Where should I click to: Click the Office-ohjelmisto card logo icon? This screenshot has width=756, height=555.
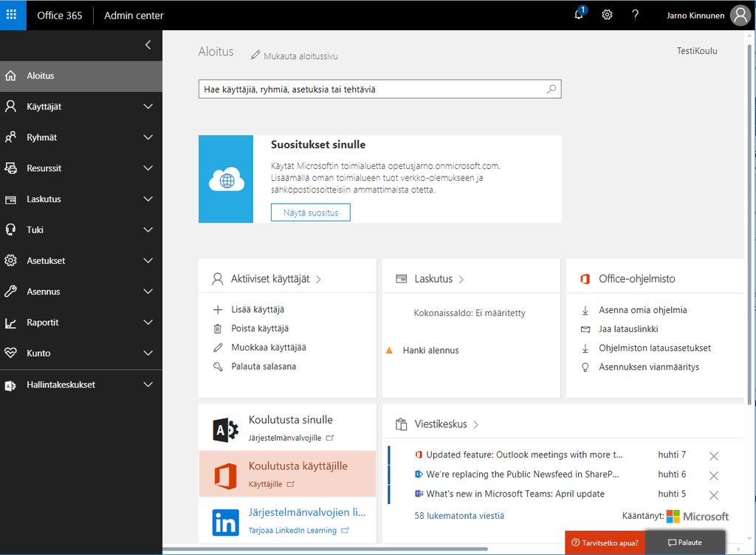[x=585, y=279]
